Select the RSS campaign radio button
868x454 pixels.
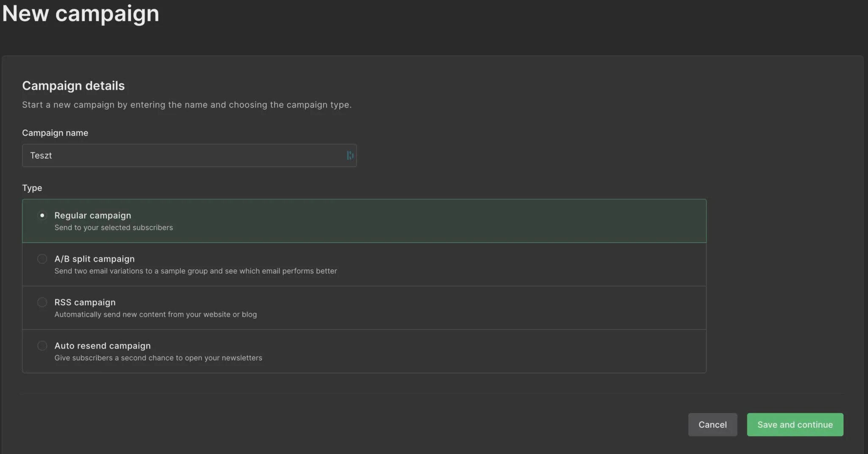coord(42,302)
